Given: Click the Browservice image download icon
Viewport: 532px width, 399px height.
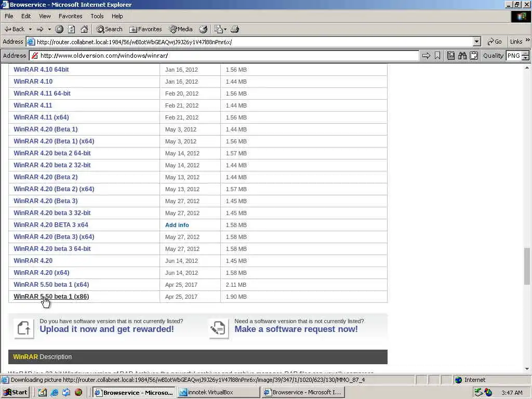Looking at the screenshot, I should (451, 56).
